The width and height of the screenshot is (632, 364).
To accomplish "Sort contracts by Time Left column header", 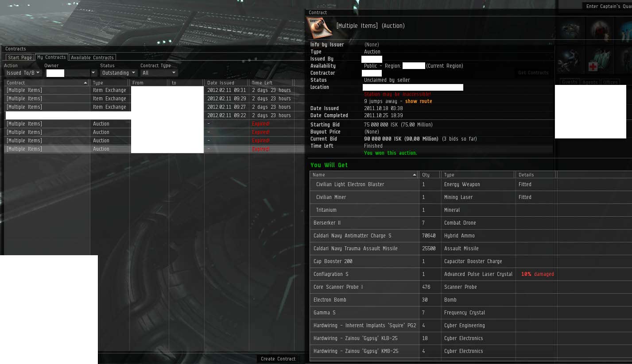I will [271, 83].
